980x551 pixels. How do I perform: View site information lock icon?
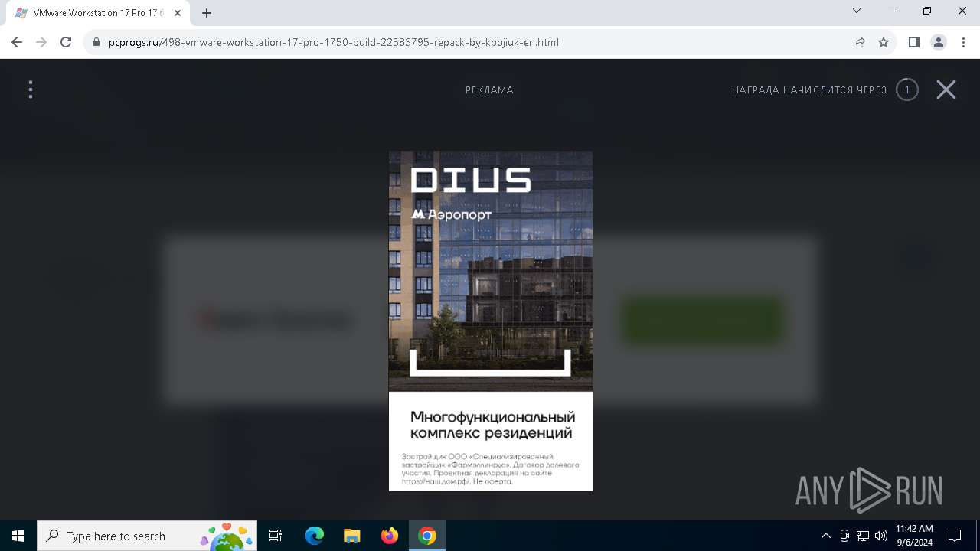pos(96,42)
